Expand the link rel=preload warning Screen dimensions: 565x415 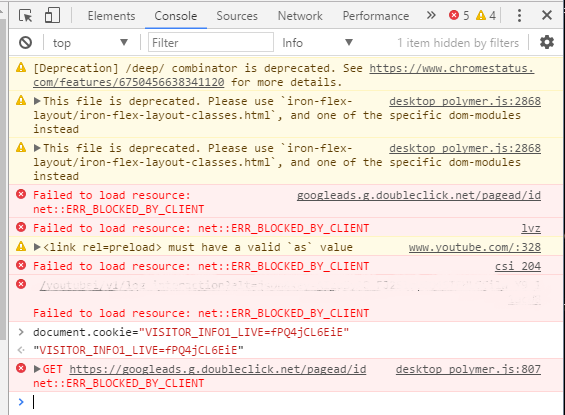37,247
